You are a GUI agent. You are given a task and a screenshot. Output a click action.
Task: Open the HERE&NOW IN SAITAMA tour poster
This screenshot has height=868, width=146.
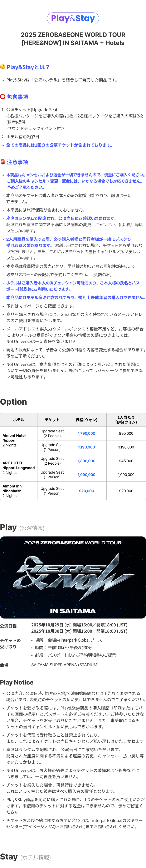73,577
